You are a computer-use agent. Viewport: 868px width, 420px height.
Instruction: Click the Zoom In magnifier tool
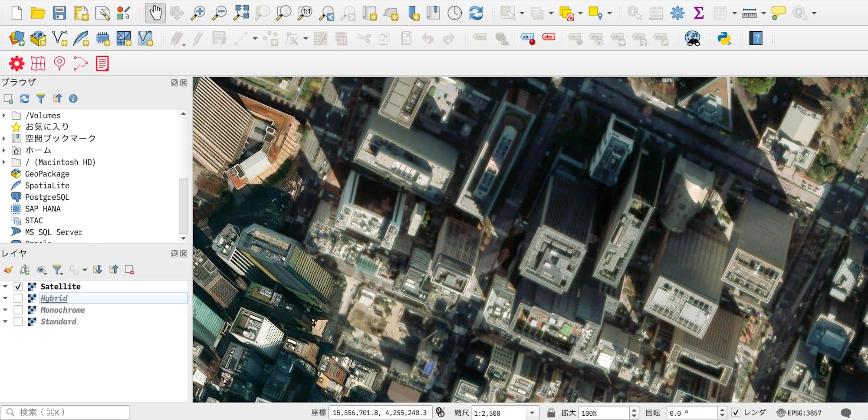click(198, 13)
